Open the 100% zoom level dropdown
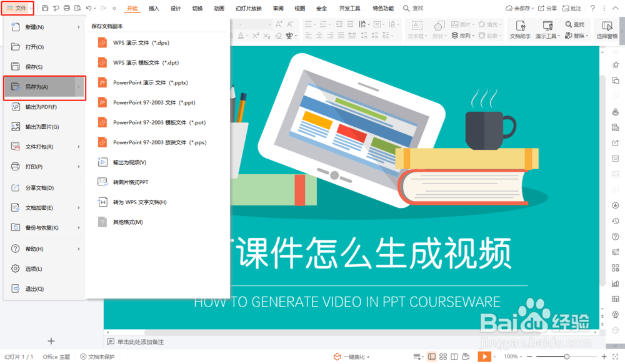This screenshot has height=364, width=625. [513, 357]
